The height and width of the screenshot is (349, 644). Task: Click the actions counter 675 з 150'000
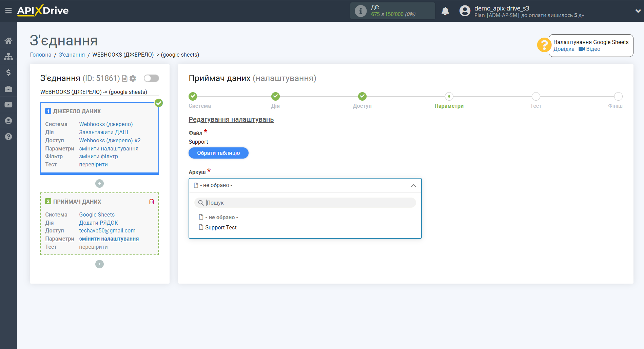pyautogui.click(x=393, y=14)
